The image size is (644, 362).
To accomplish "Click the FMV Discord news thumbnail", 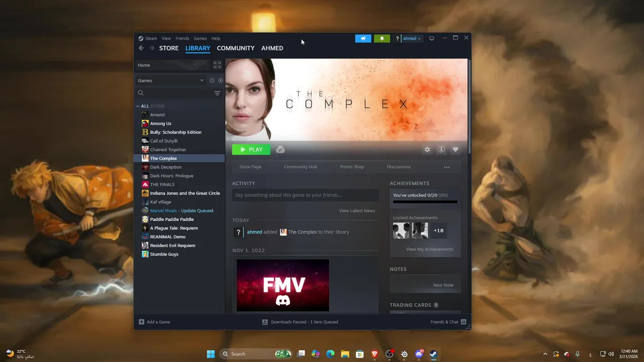I will (x=283, y=285).
